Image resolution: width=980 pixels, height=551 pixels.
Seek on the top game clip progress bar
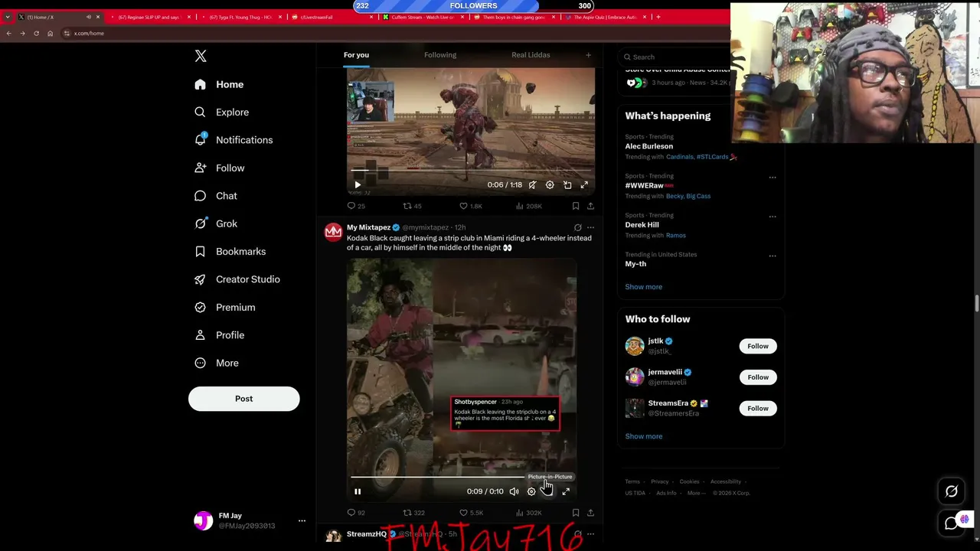[x=471, y=169]
